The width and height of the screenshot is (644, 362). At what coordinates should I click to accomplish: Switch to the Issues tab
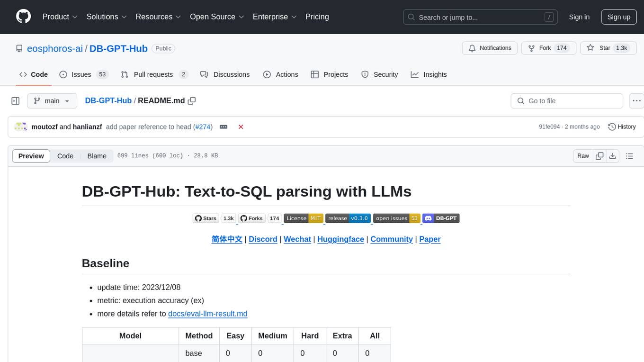84,74
